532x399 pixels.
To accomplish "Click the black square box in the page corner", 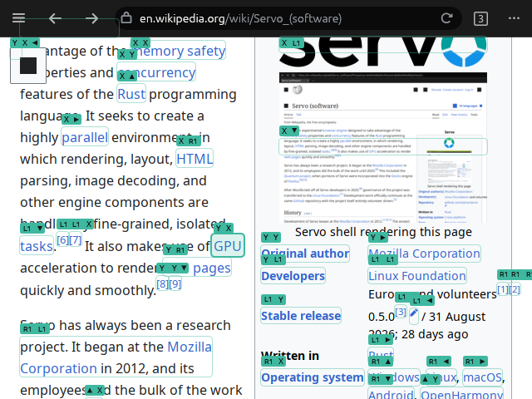I will (x=28, y=66).
